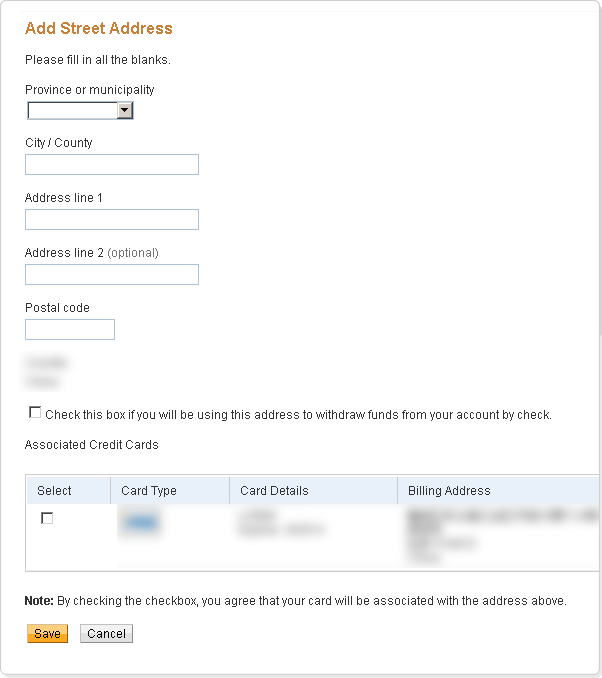The image size is (602, 678).
Task: Click the blurred card type logo
Action: 142,523
